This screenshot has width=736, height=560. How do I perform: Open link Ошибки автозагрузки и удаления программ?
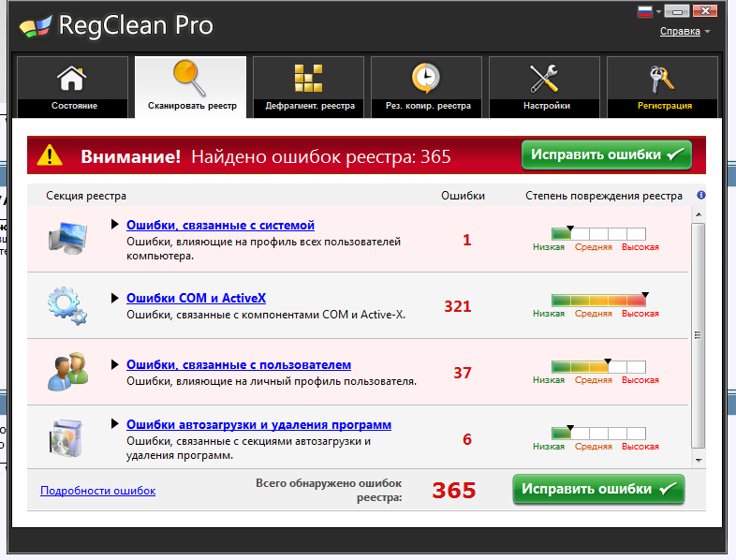coord(258,425)
